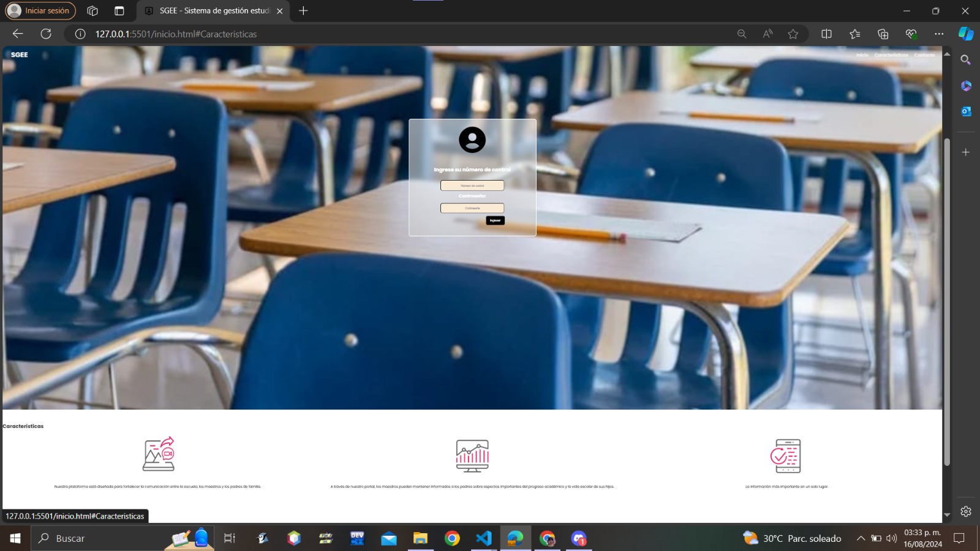Click the Read aloud icon in address bar
Image resolution: width=980 pixels, height=551 pixels.
tap(767, 34)
